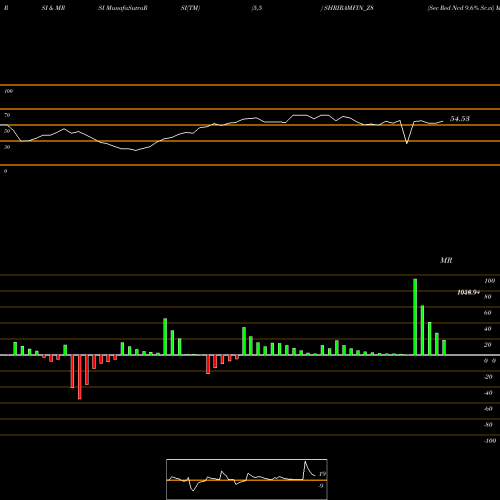Image resolution: width=500 pixels, height=500 pixels.
Task: Click the -20 label on MR axis
Action: click(x=488, y=377)
